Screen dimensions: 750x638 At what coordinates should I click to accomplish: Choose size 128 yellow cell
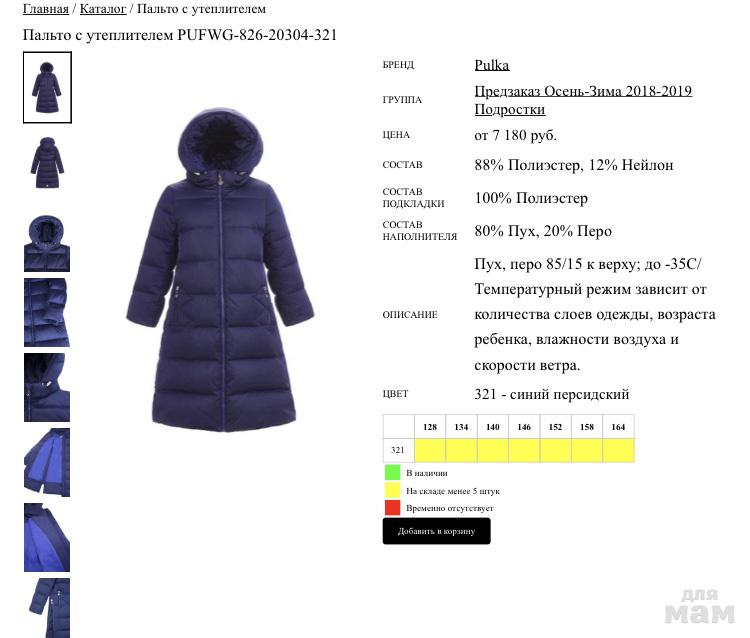(430, 451)
